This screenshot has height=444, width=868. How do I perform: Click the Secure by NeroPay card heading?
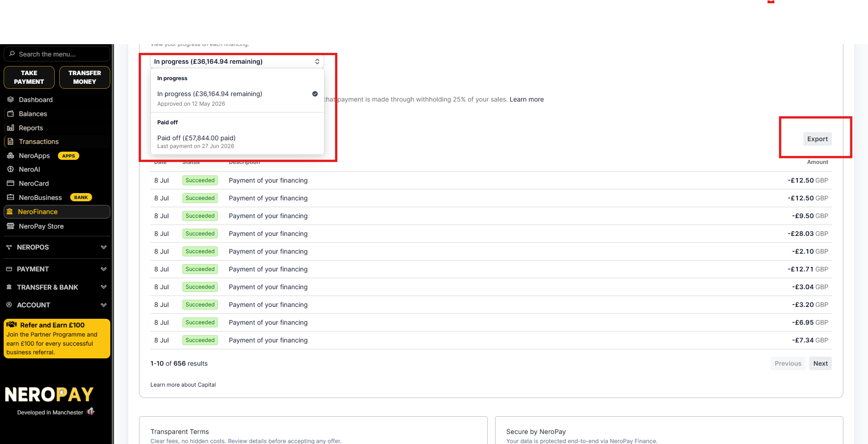[x=536, y=432]
